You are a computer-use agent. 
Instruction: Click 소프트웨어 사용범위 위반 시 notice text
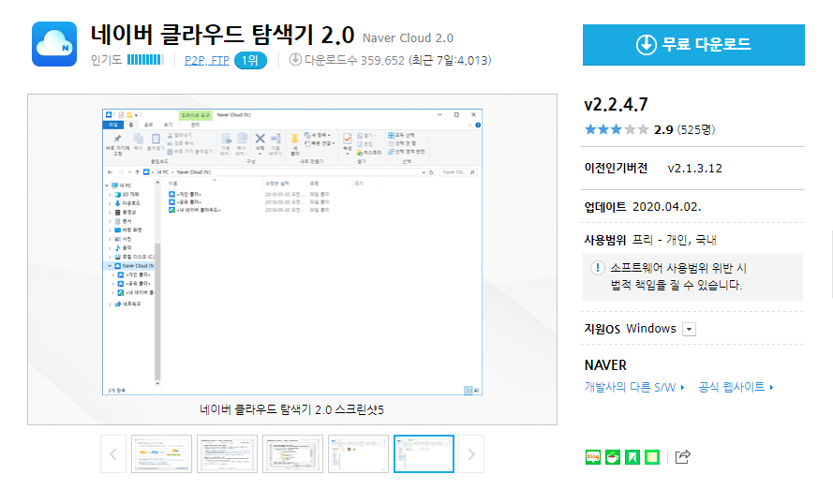point(678,268)
